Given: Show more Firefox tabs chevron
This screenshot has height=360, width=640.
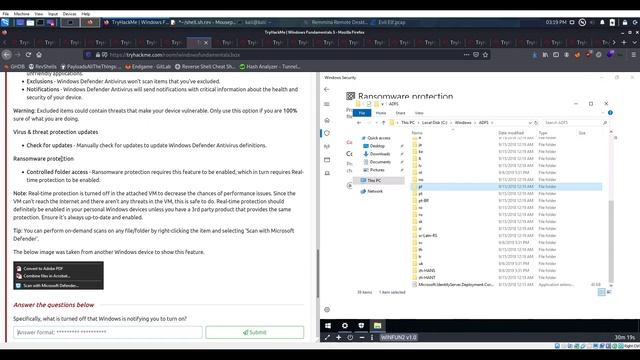Looking at the screenshot, I should [613, 42].
